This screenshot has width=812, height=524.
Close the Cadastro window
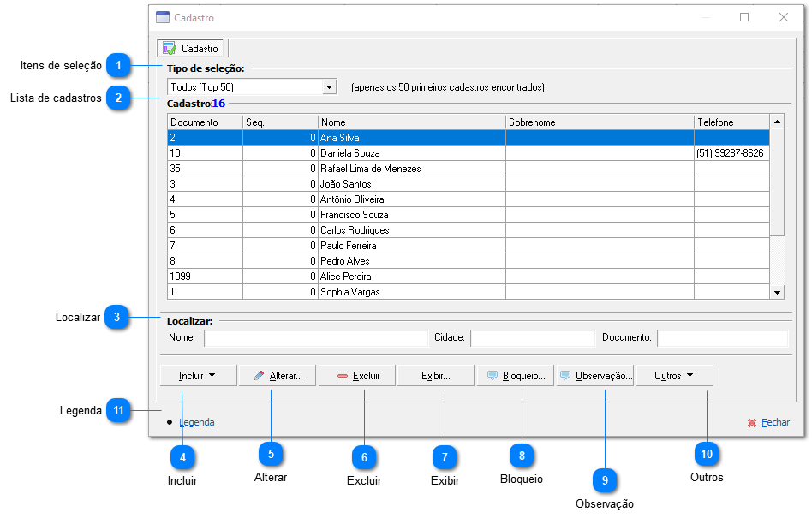tap(784, 17)
